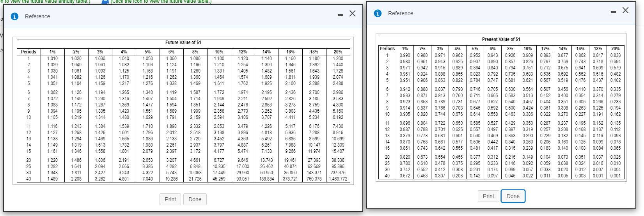Click the 10% column header in Future Value table
The height and width of the screenshot is (216, 644).
(x=219, y=52)
